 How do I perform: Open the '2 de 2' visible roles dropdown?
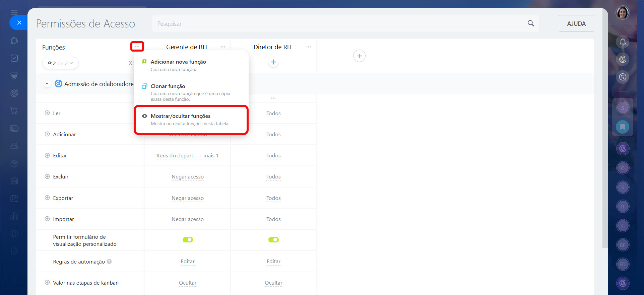[x=61, y=63]
